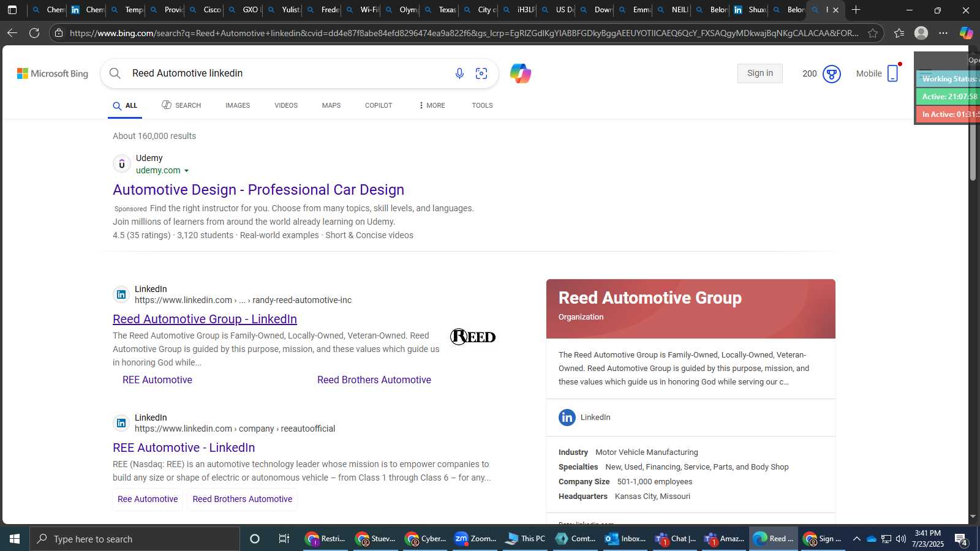
Task: Switch to the VIDEOS tab
Action: (286, 105)
